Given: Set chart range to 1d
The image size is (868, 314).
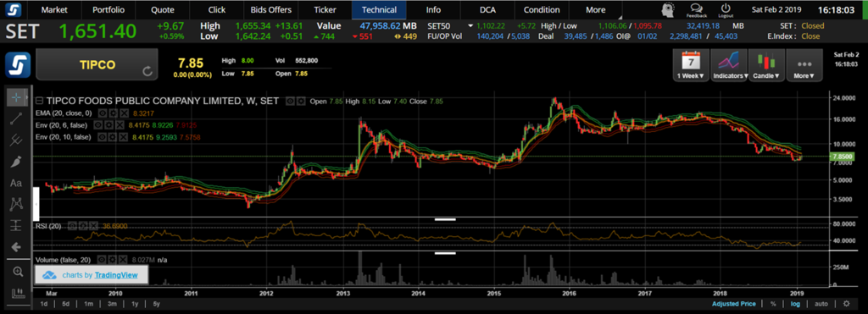Looking at the screenshot, I should pyautogui.click(x=44, y=304).
